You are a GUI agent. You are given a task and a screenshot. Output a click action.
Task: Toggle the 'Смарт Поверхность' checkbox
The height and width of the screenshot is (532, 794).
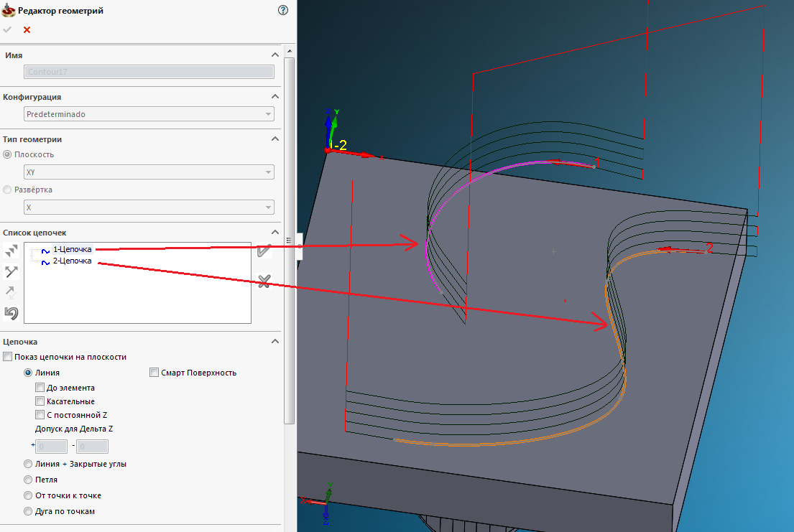coord(154,373)
